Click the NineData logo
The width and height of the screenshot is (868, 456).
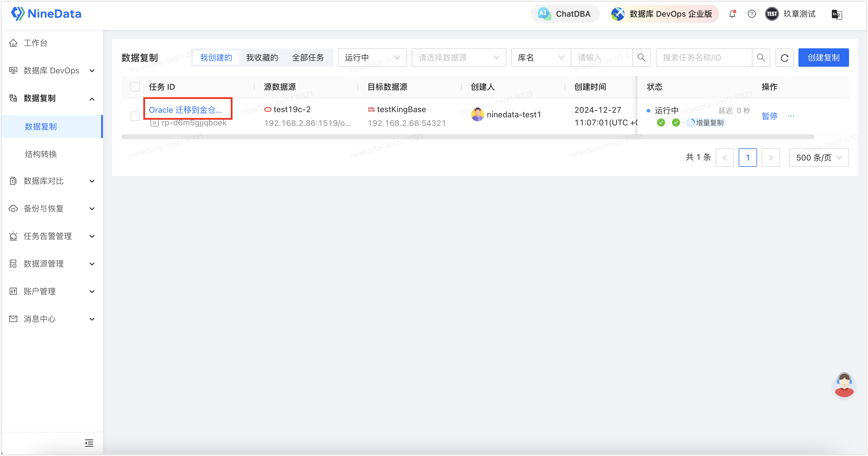click(46, 14)
